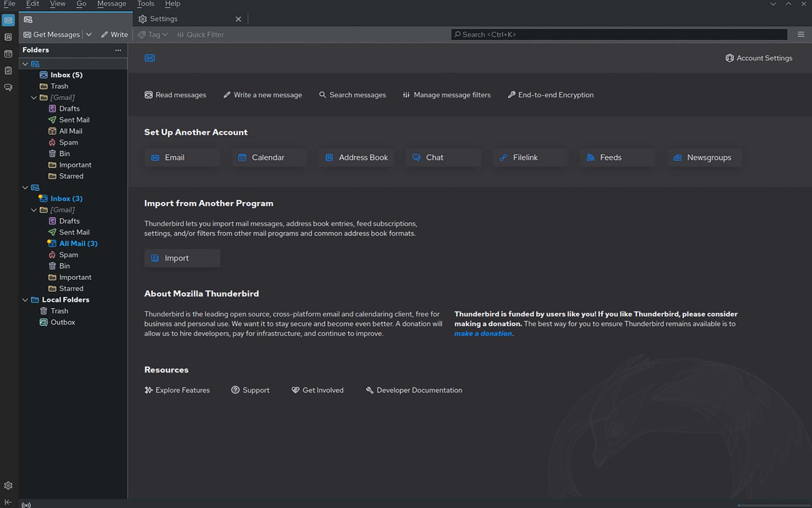Open the folder pane options (three dots)
This screenshot has height=508, width=812.
click(118, 50)
